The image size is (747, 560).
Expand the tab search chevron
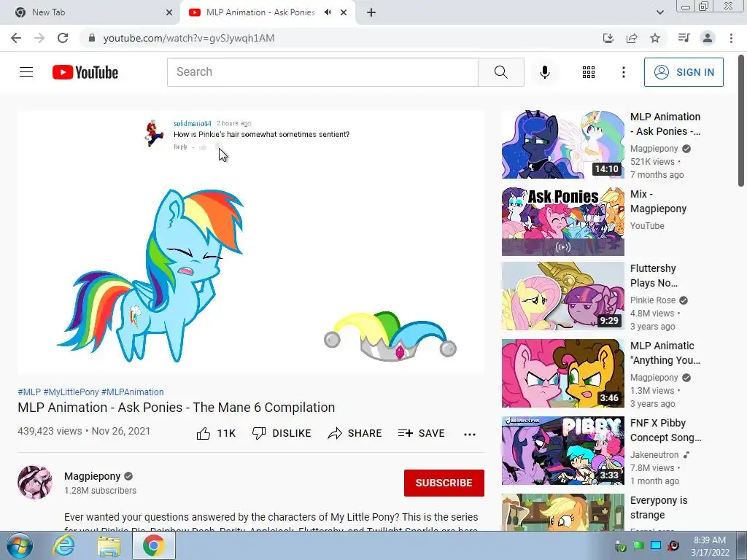(x=659, y=12)
